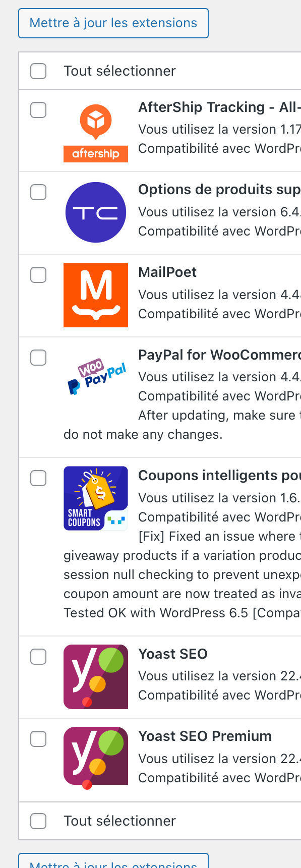Select the Yoast SEO Premium checkbox
Screen dimensions: 301x868
click(x=38, y=739)
